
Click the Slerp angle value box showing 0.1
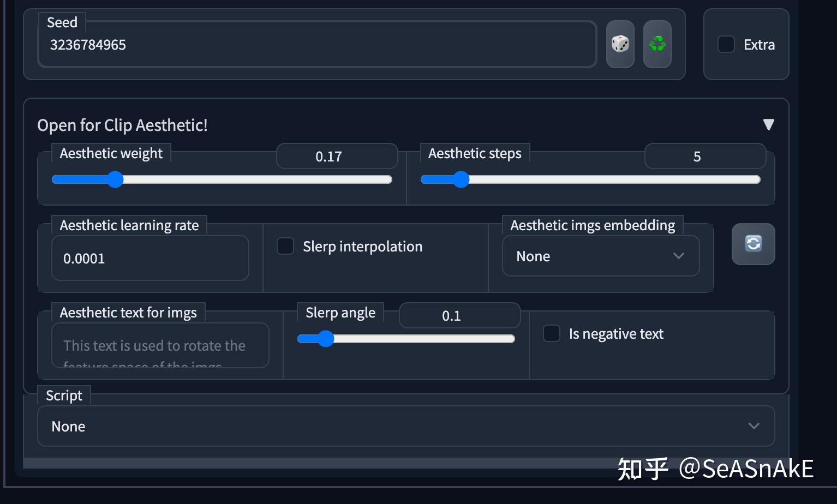(459, 315)
